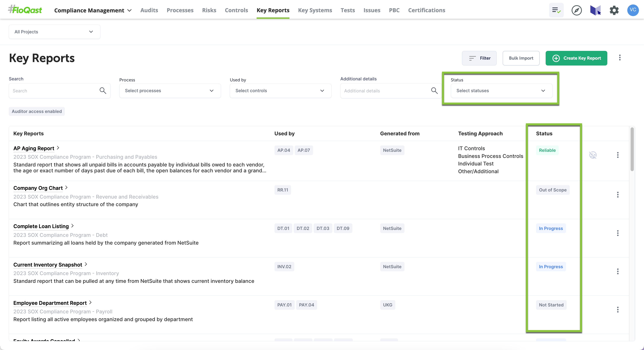
Task: Click the Additional details input field
Action: point(391,91)
